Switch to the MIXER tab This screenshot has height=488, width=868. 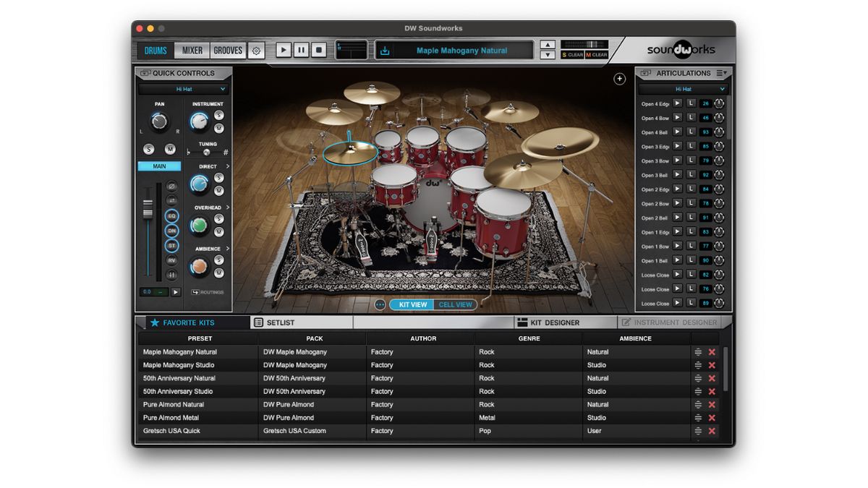tap(192, 50)
